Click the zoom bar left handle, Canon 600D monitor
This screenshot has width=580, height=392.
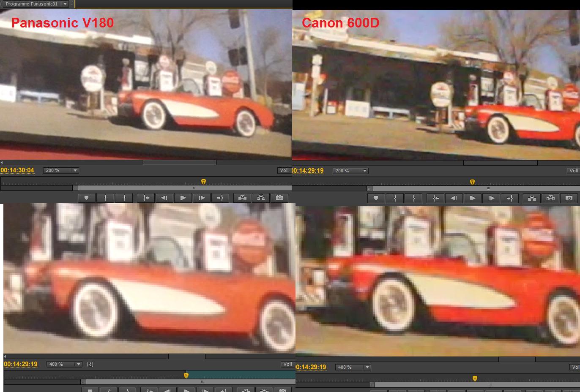point(369,188)
